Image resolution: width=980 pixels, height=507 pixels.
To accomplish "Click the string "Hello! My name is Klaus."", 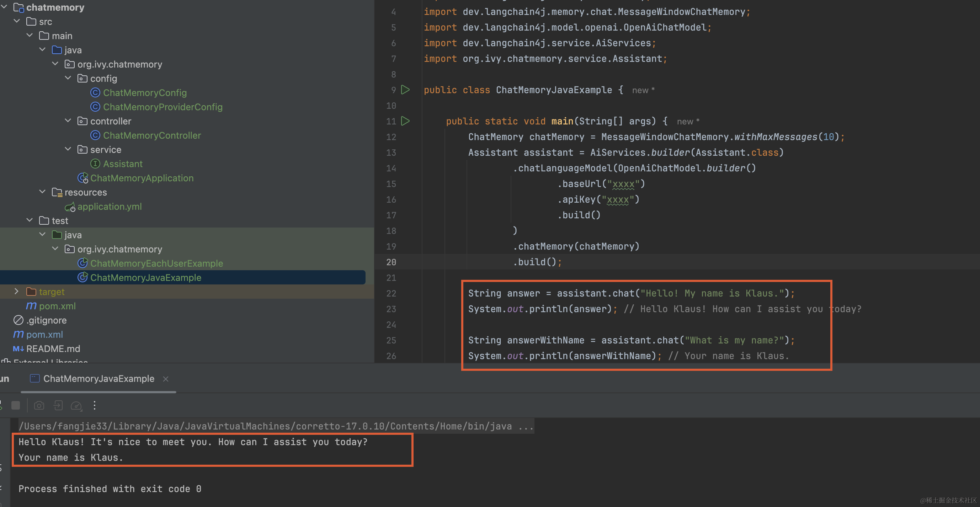I will (x=712, y=293).
